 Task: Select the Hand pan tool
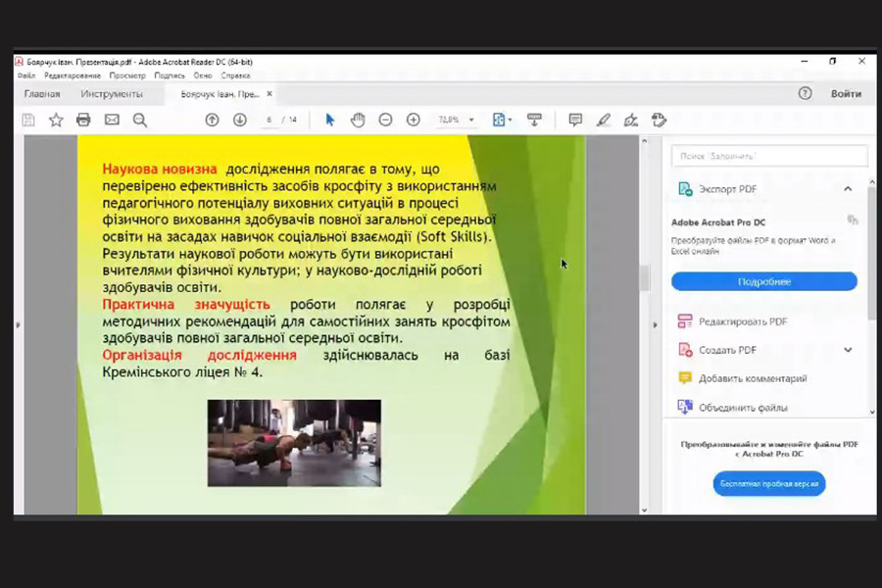point(358,120)
